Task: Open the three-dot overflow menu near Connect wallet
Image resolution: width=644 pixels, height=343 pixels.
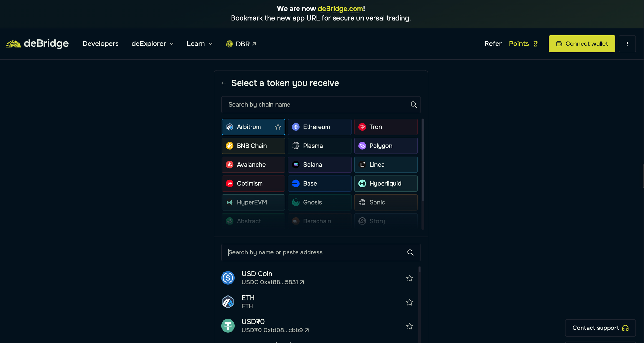Action: coord(627,43)
